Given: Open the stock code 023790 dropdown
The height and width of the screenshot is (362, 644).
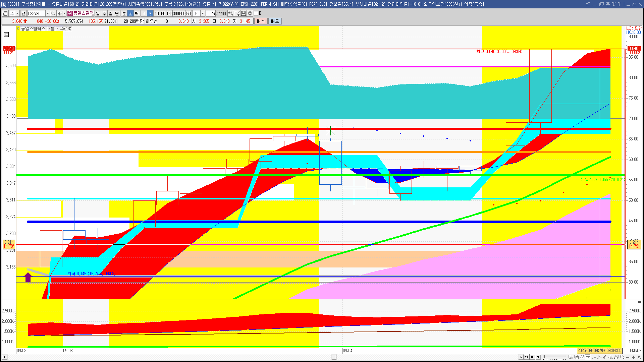Looking at the screenshot, I should 48,13.
